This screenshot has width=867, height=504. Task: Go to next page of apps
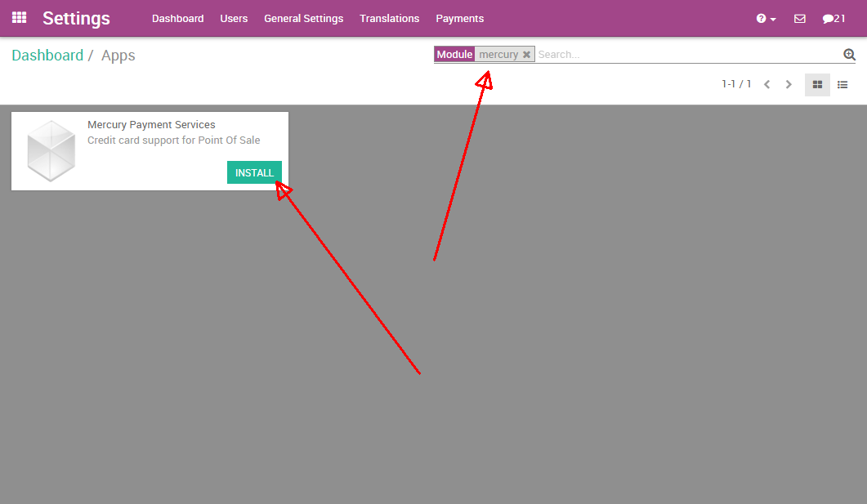(789, 85)
